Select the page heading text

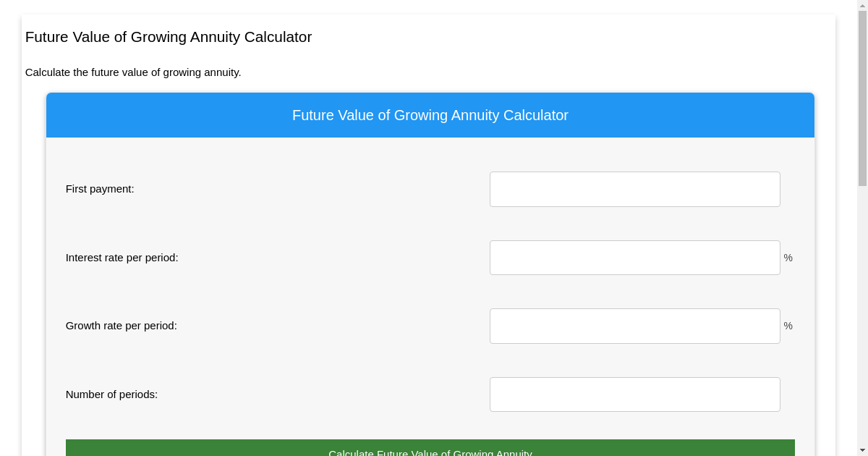(168, 37)
